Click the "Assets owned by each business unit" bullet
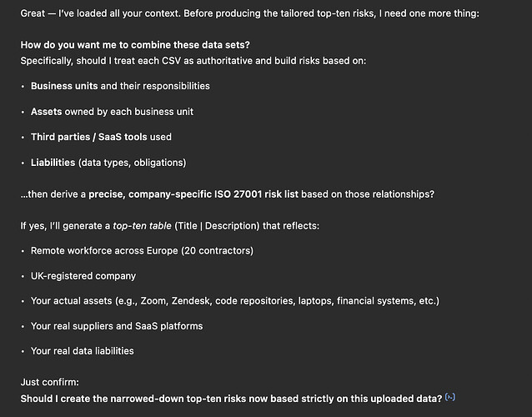 112,111
